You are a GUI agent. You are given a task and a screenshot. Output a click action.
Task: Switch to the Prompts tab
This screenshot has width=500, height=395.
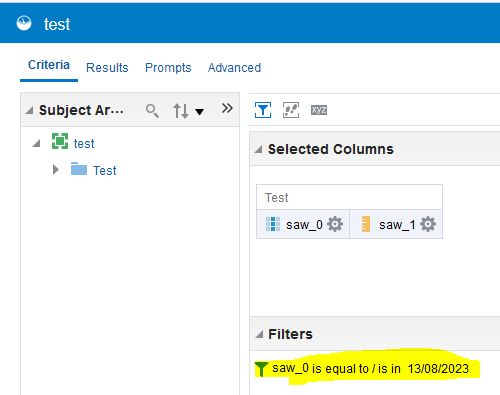click(x=168, y=68)
